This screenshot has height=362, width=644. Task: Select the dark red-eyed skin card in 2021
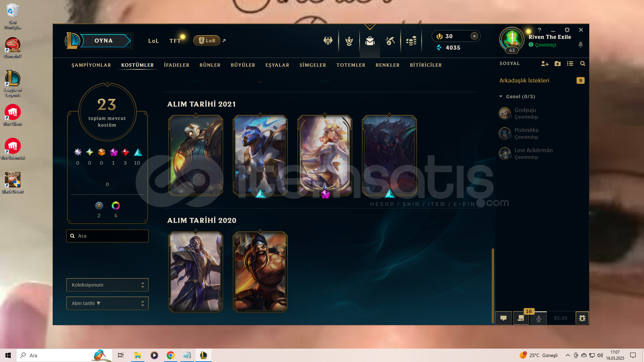pyautogui.click(x=389, y=156)
